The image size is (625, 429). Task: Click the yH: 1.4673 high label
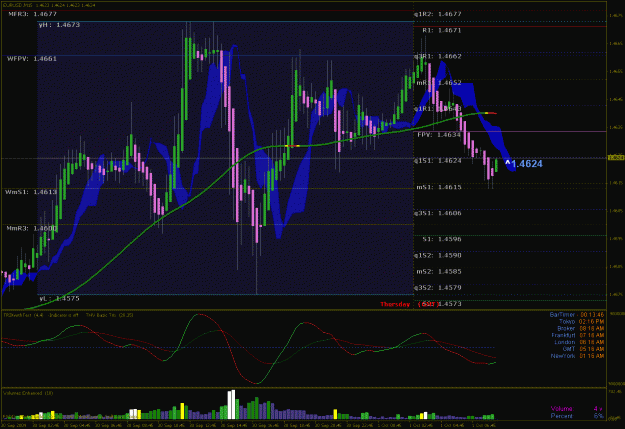(59, 25)
